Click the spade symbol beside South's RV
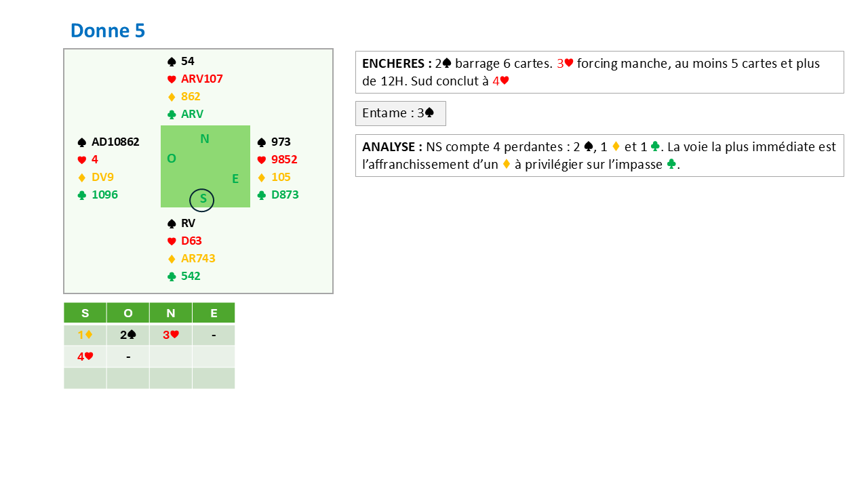The image size is (868, 488). pyautogui.click(x=172, y=224)
